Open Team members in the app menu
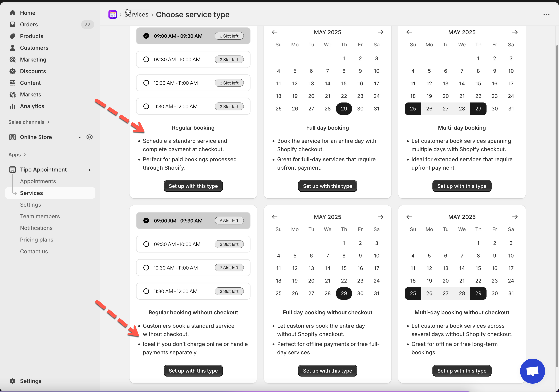Screen dimensions: 559x392 [x=40, y=216]
